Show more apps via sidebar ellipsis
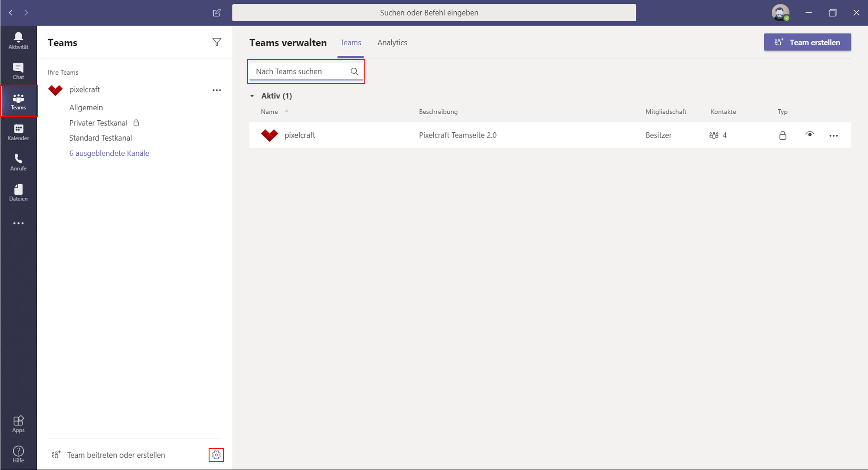Screen dimensions: 868x470 tap(18, 223)
